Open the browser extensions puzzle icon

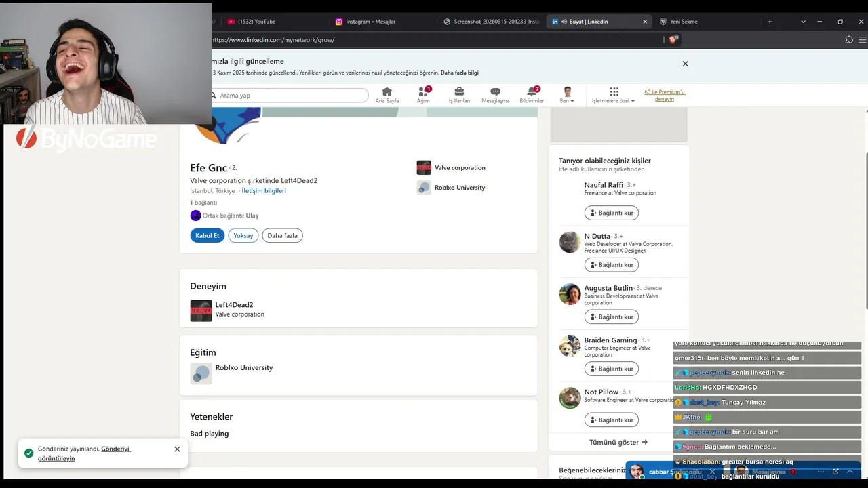point(849,40)
